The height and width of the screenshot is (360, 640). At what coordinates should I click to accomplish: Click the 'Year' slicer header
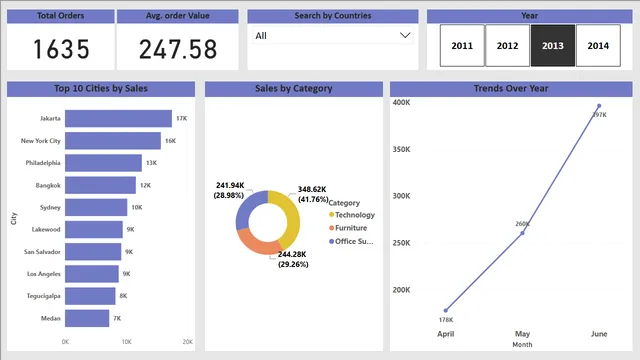529,16
